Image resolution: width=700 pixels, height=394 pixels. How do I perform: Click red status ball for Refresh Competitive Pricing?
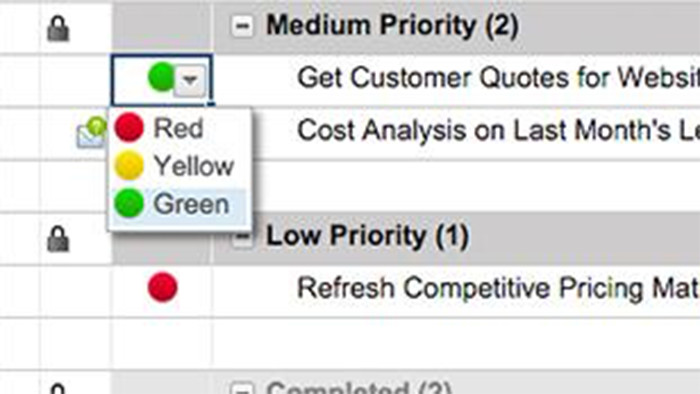[x=162, y=287]
